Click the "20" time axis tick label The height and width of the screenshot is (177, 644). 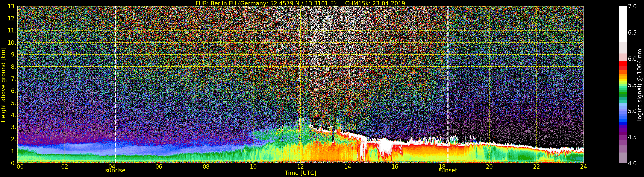click(x=489, y=166)
